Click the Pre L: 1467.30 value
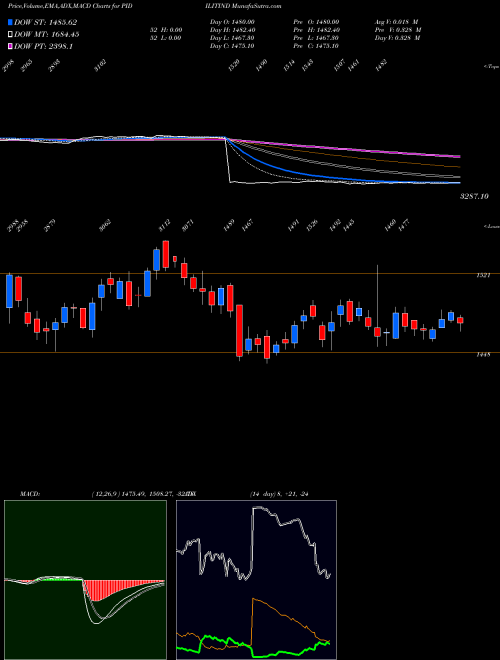 click(x=316, y=38)
